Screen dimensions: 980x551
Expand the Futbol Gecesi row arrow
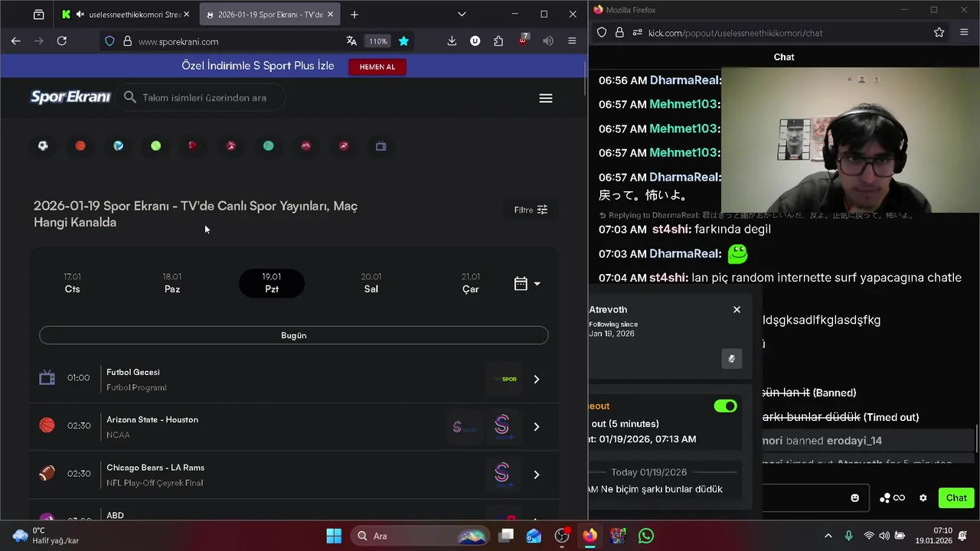coord(537,379)
